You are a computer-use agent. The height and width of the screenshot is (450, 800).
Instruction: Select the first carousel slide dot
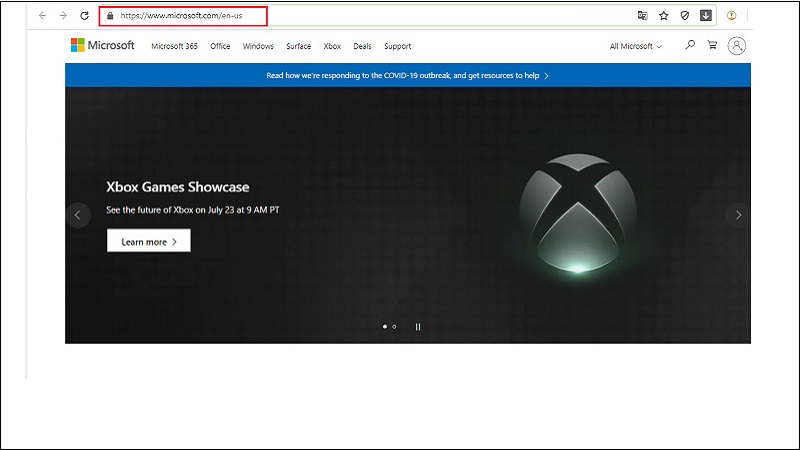(385, 326)
